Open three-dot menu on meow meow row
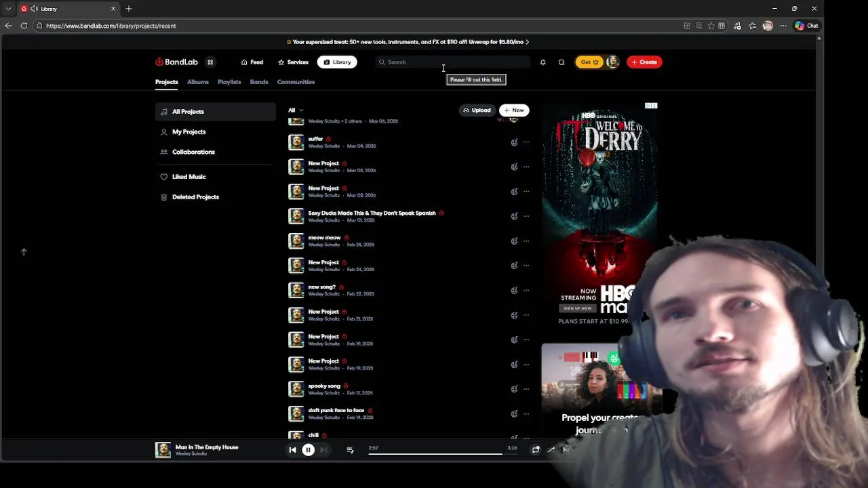Viewport: 868px width, 488px height. (526, 241)
